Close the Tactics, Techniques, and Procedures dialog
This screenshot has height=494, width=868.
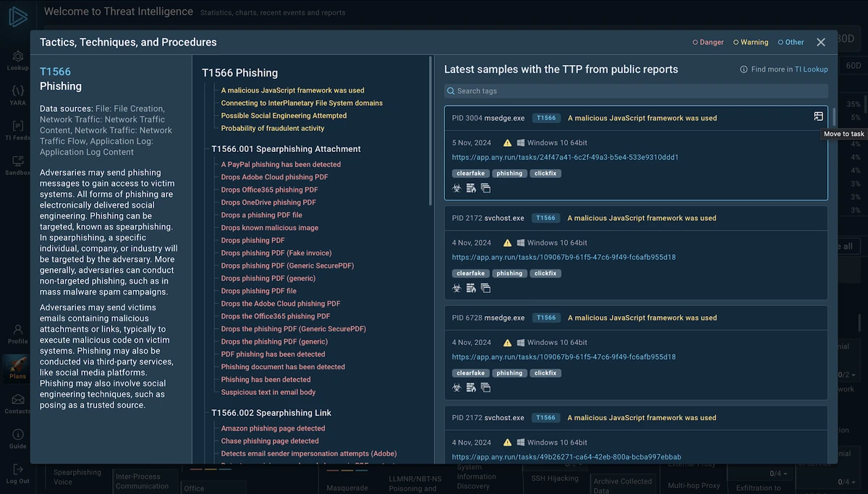coord(821,43)
